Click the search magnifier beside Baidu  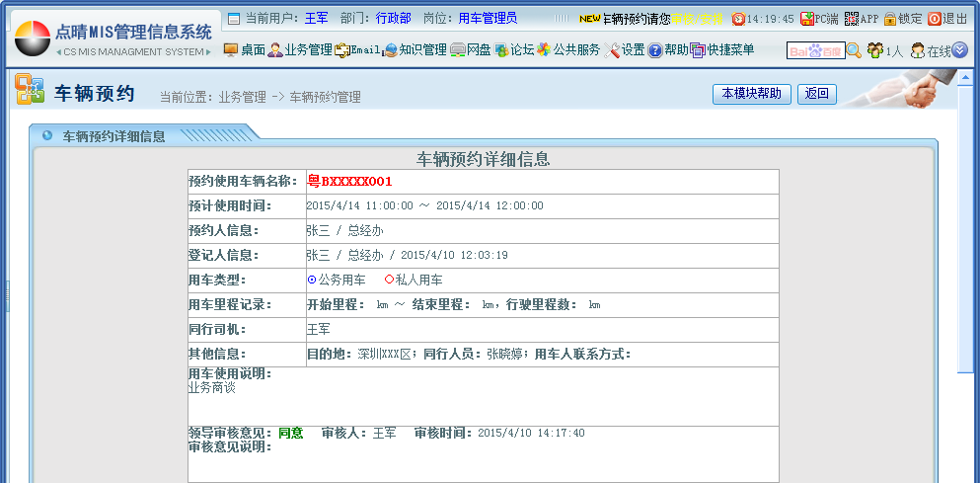(x=855, y=50)
